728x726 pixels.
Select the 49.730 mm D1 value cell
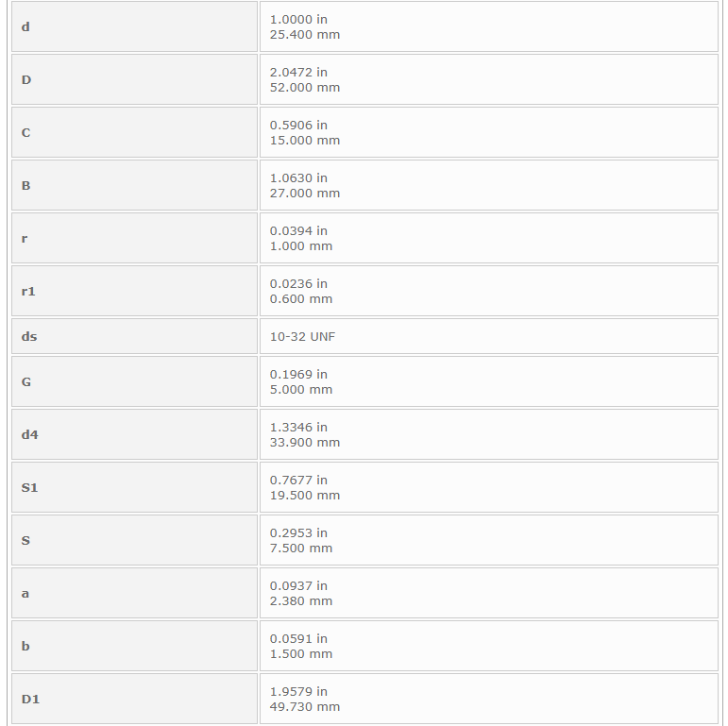coord(488,699)
